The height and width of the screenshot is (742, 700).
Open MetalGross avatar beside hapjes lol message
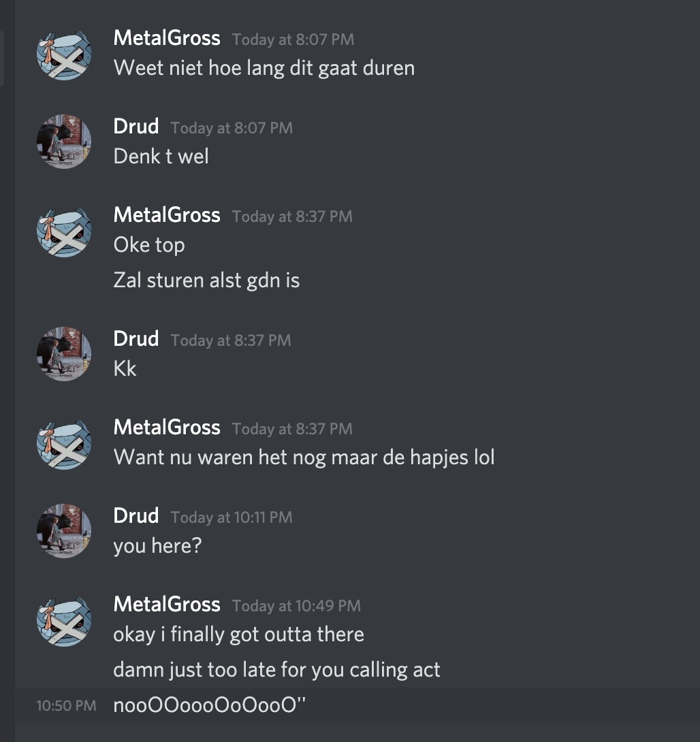click(64, 443)
